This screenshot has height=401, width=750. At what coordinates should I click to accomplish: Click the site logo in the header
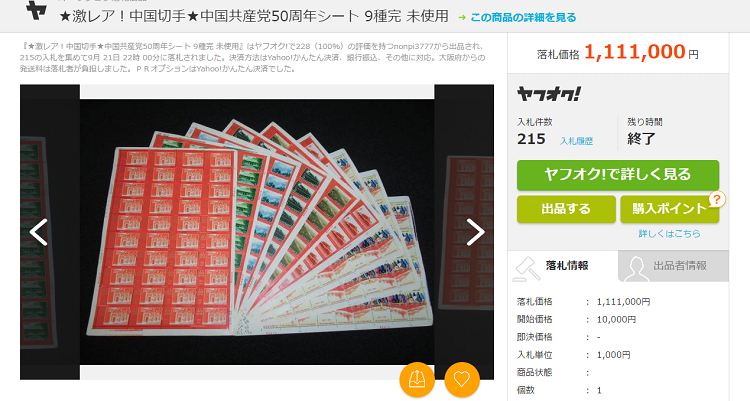point(36,11)
